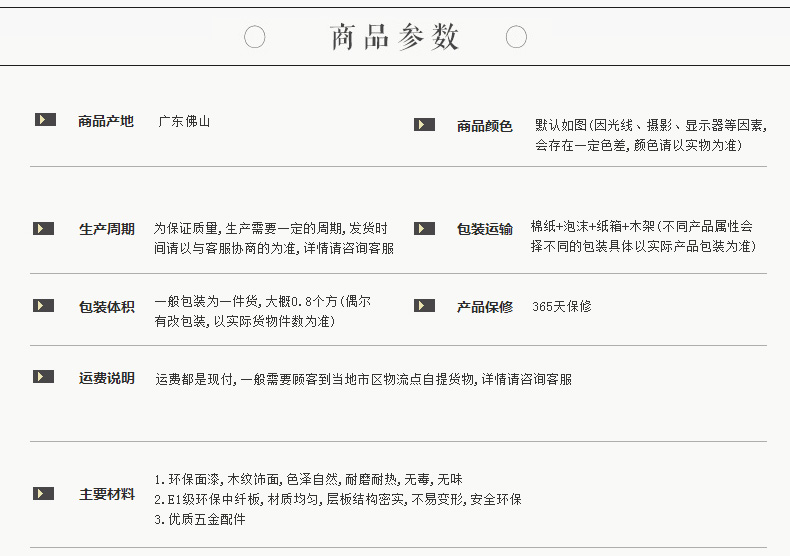Click the 产品保修 label
The image size is (790, 556).
click(x=485, y=307)
